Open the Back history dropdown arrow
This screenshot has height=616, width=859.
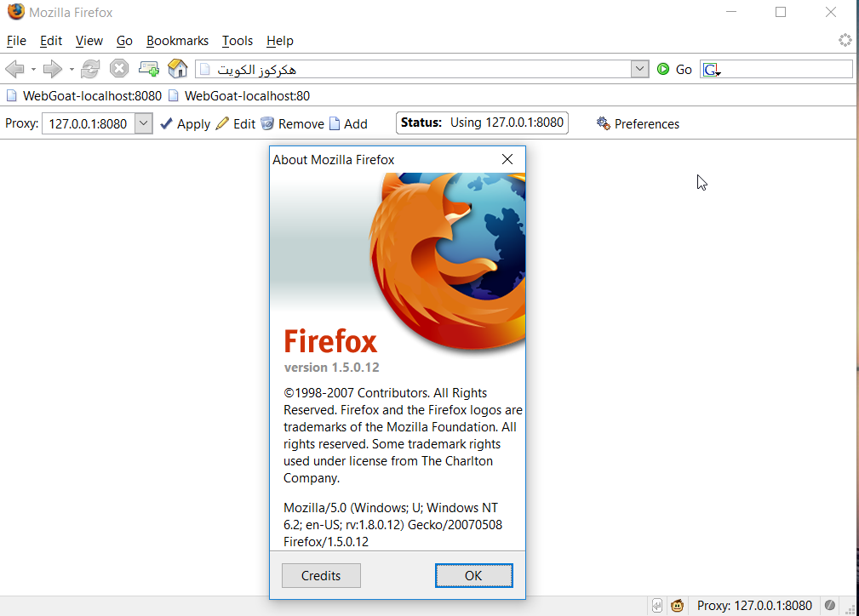click(33, 70)
